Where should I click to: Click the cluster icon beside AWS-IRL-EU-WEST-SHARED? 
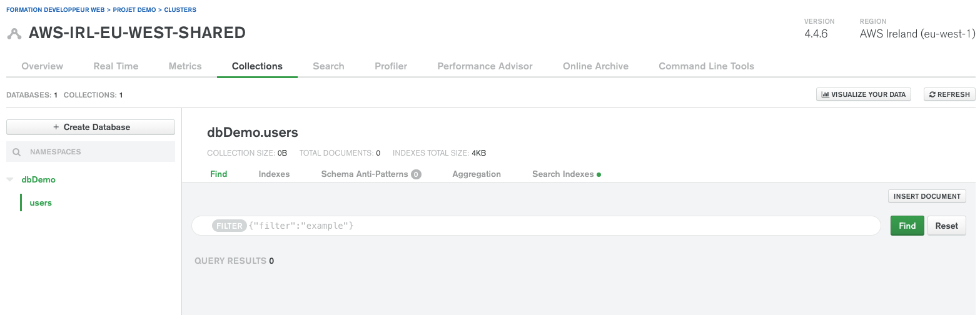(14, 34)
